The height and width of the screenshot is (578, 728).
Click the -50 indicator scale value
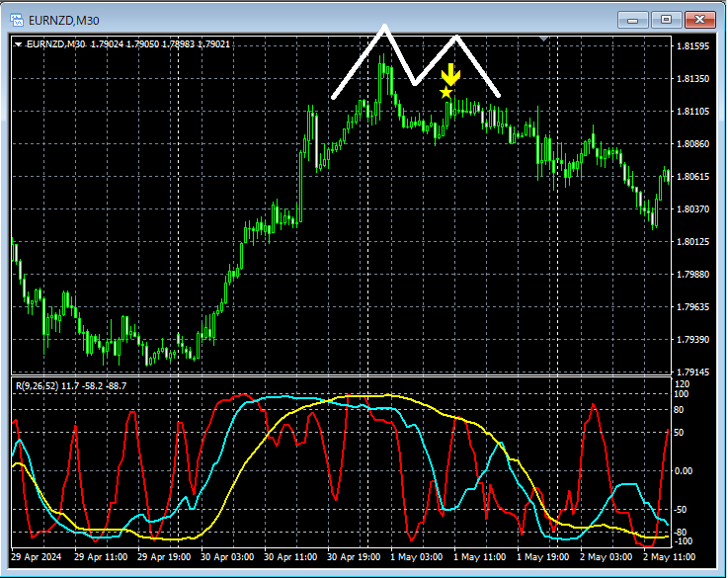point(680,509)
